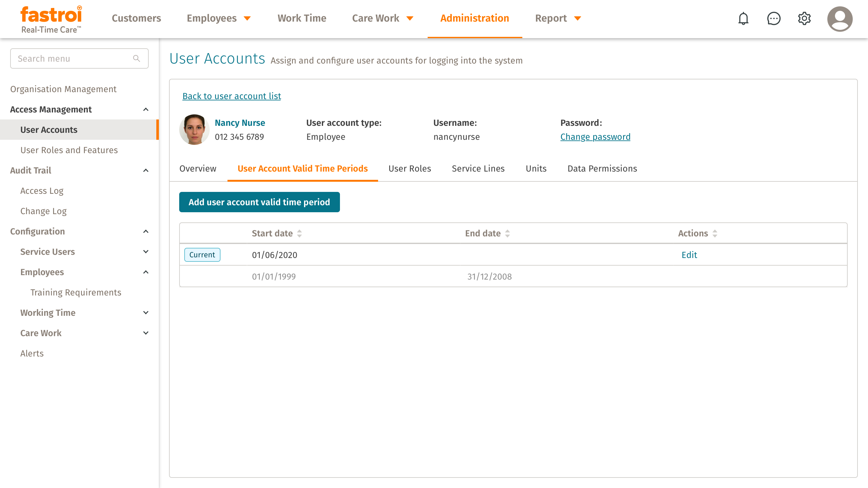868x488 pixels.
Task: Select the Administration top navigation item
Action: coord(474,18)
